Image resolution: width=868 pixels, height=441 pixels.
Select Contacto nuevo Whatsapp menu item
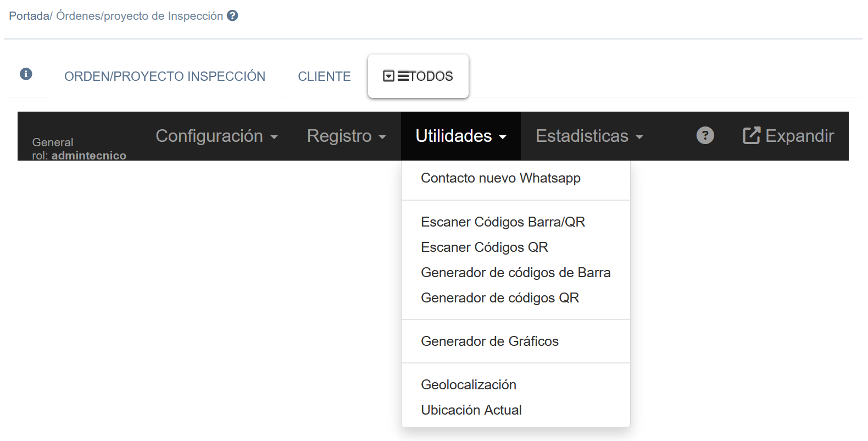click(x=500, y=178)
